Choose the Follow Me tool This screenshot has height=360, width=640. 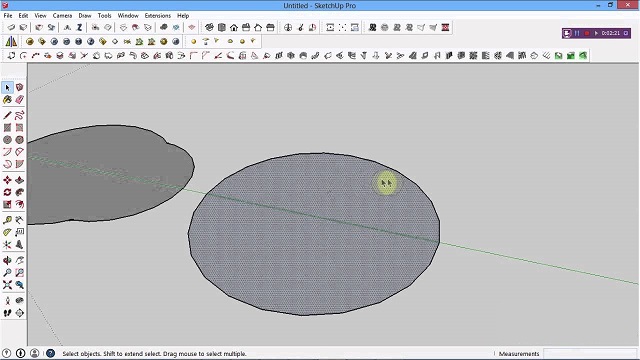[19, 192]
